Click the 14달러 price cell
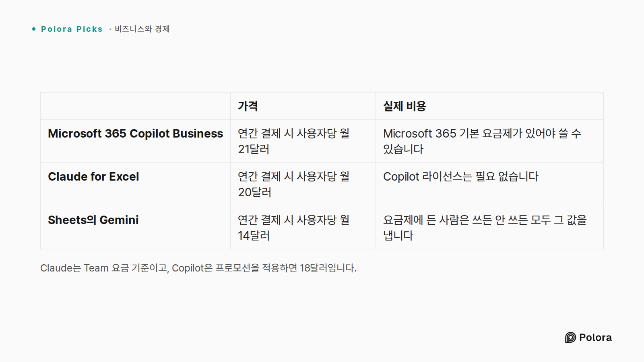The image size is (644, 362). (x=303, y=228)
